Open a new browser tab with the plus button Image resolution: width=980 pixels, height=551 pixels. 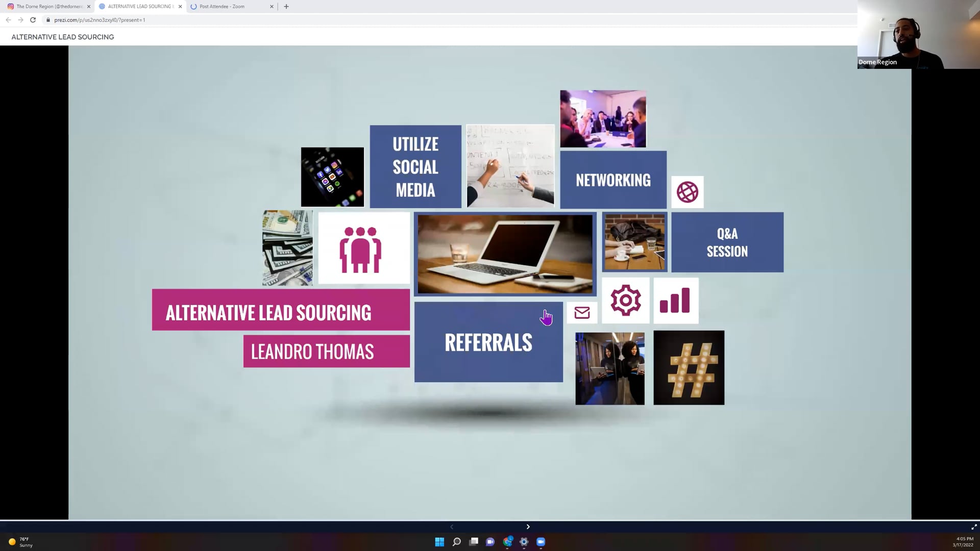coord(286,6)
